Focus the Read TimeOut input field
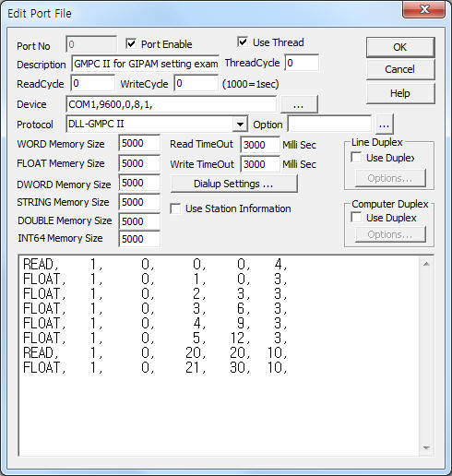This screenshot has width=452, height=476. point(260,145)
